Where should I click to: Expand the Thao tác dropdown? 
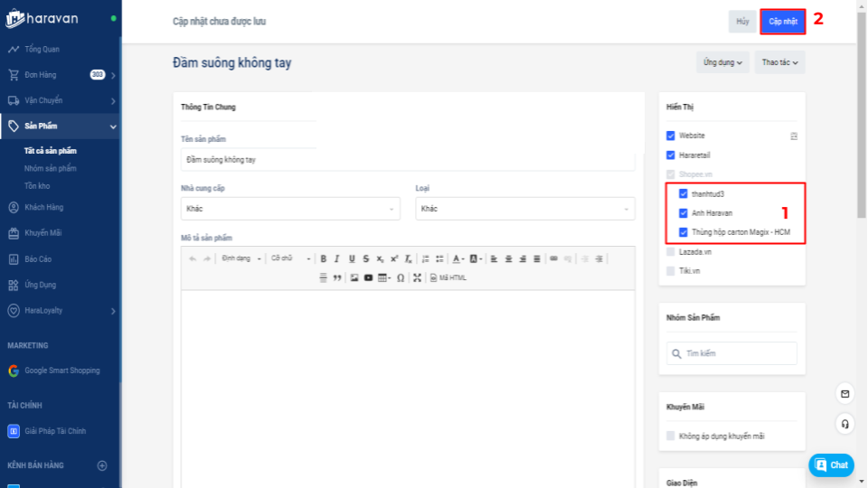coord(780,63)
